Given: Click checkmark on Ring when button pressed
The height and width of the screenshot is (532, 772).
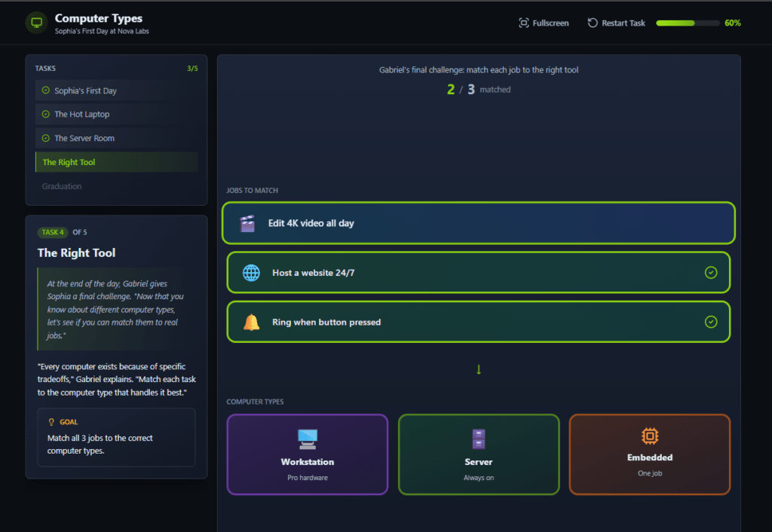Looking at the screenshot, I should pos(710,323).
